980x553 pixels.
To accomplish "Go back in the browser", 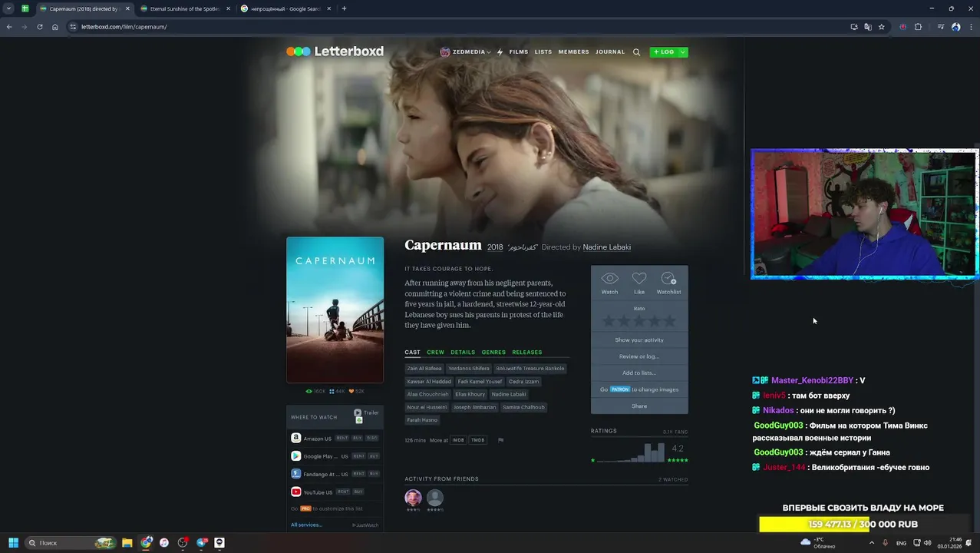I will pos(9,27).
